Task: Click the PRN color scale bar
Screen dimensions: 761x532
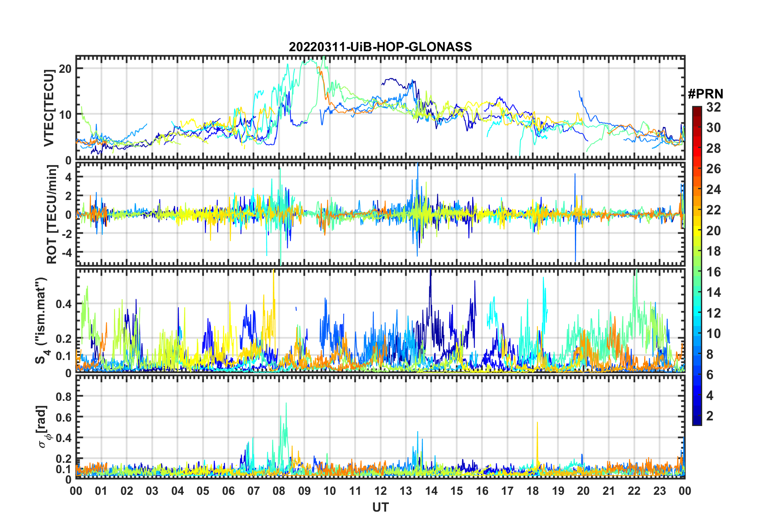Action: [697, 266]
